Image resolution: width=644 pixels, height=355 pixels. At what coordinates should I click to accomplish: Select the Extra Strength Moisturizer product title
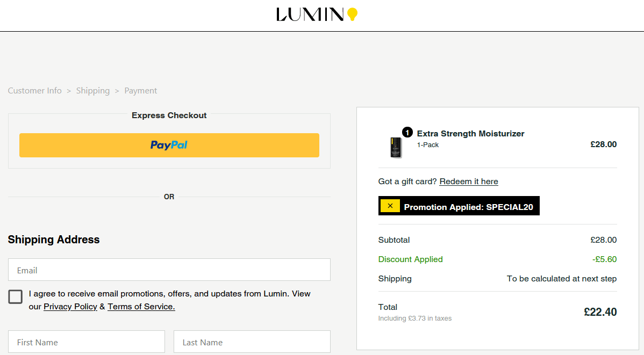(471, 133)
